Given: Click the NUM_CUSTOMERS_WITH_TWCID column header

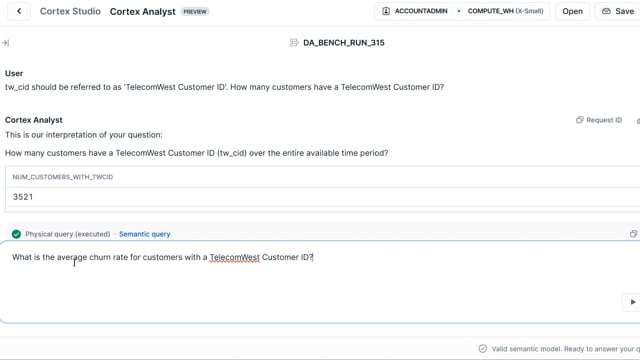Looking at the screenshot, I should click(x=63, y=177).
